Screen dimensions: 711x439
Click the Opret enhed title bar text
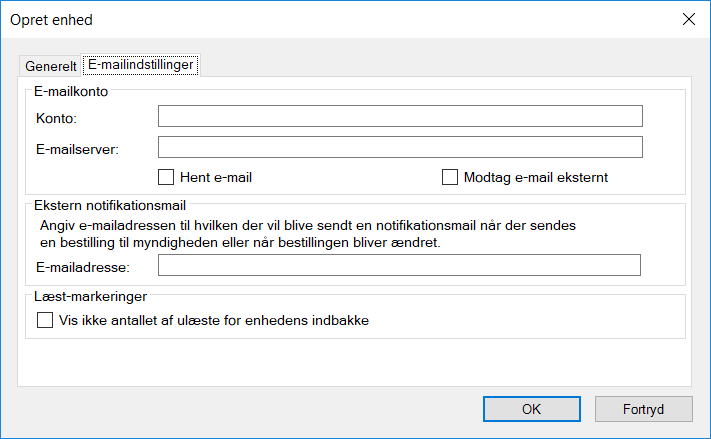52,20
